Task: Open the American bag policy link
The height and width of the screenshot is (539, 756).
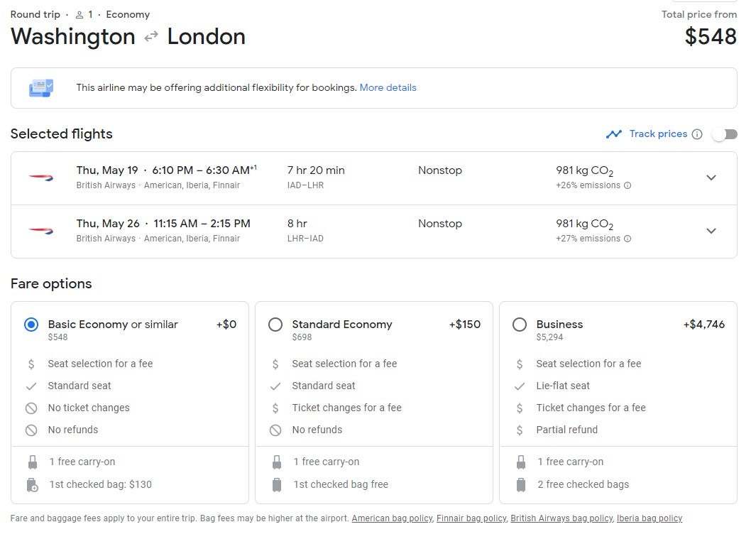Action: click(392, 518)
